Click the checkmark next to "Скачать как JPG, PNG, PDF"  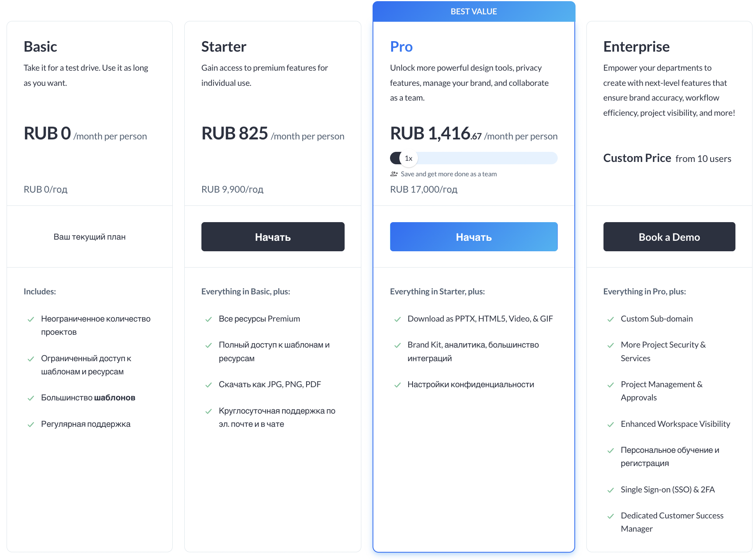tap(208, 385)
